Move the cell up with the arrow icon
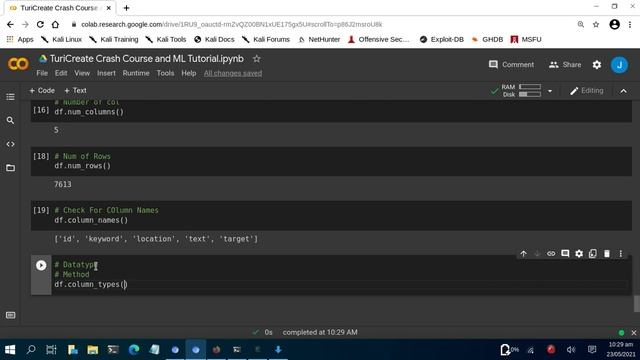 coord(523,254)
